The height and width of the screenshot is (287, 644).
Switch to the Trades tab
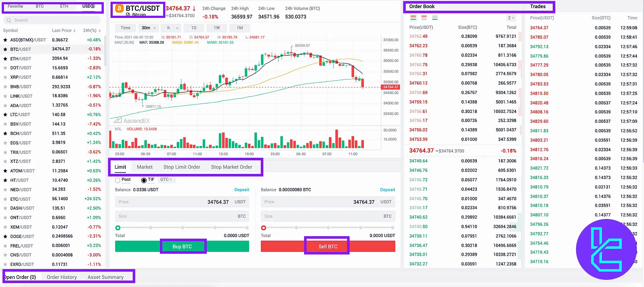point(538,6)
